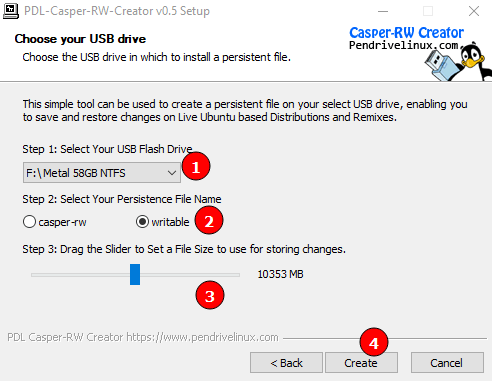Click the slider track right of the thumb
Image resolution: width=492 pixels, height=381 pixels.
pyautogui.click(x=190, y=275)
